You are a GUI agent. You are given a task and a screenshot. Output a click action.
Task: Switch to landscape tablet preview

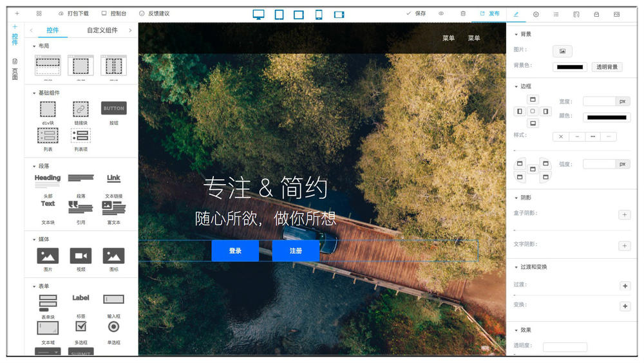click(299, 15)
